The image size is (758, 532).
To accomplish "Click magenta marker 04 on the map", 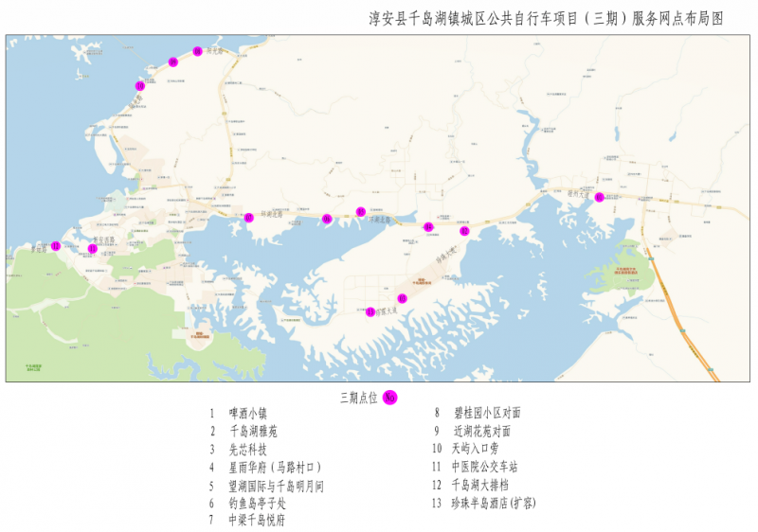I will 428,226.
